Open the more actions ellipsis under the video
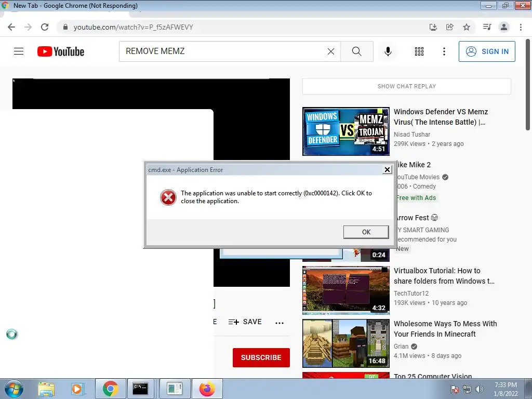Image resolution: width=532 pixels, height=399 pixels. click(280, 323)
